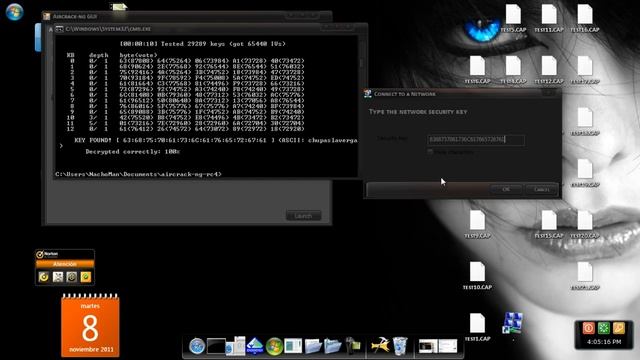The height and width of the screenshot is (360, 640).
Task: Select the TEST21.CAP desktop file
Action: 585,276
